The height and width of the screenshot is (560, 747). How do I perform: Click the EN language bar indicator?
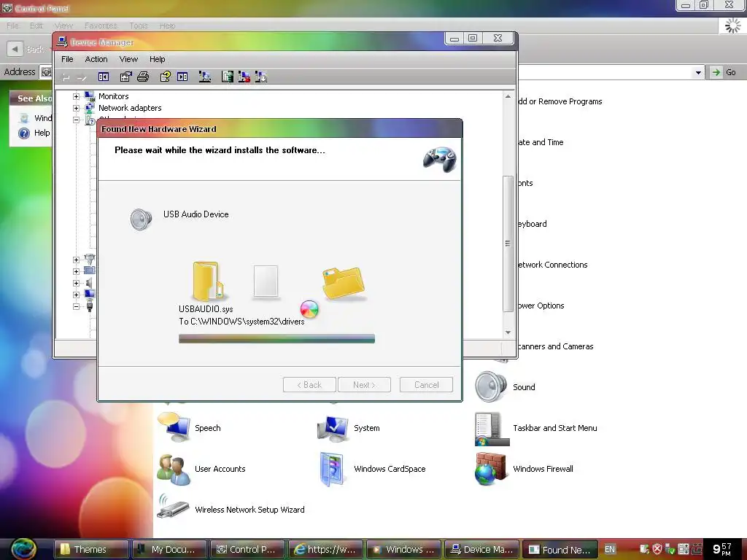[610, 549]
